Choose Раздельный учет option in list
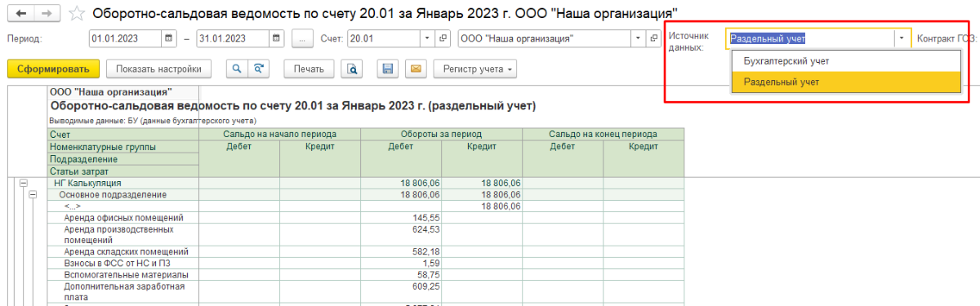The width and height of the screenshot is (980, 306). 845,82
